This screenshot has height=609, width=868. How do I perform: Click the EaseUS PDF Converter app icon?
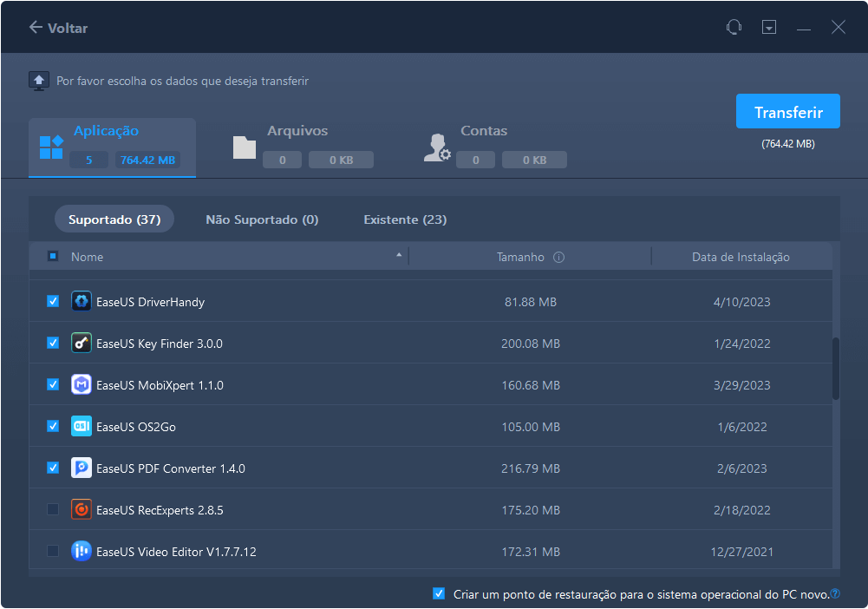coord(82,468)
